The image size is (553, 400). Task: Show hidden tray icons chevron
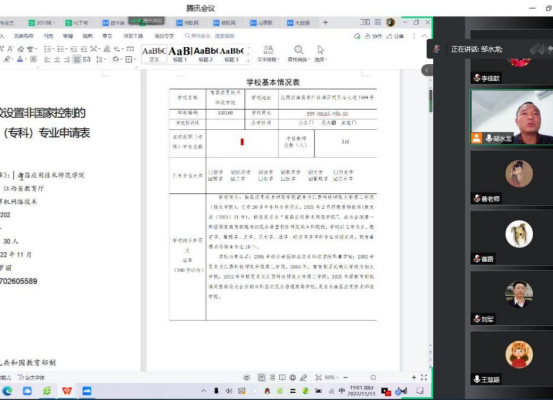click(x=203, y=391)
